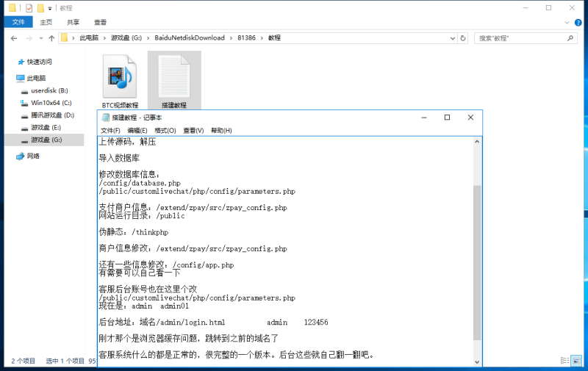Close the Notepad window
This screenshot has width=588, height=371.
[470, 118]
